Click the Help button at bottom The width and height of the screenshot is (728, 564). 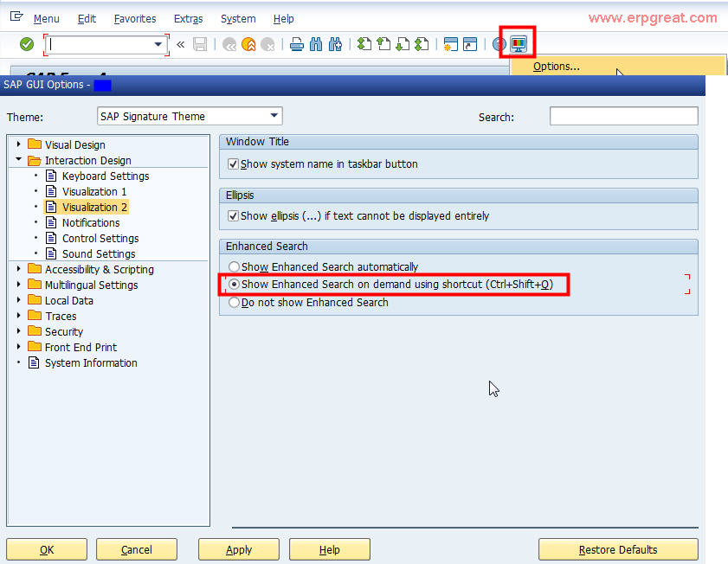point(330,549)
